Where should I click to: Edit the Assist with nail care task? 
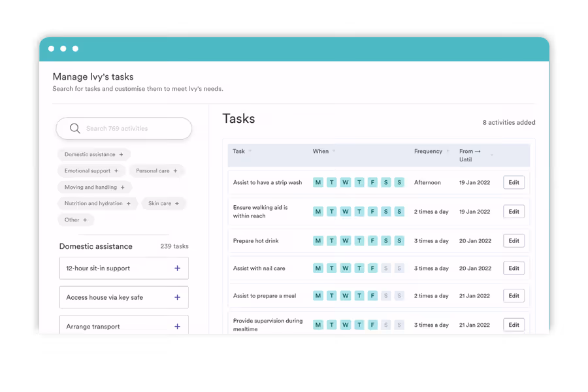[514, 269]
